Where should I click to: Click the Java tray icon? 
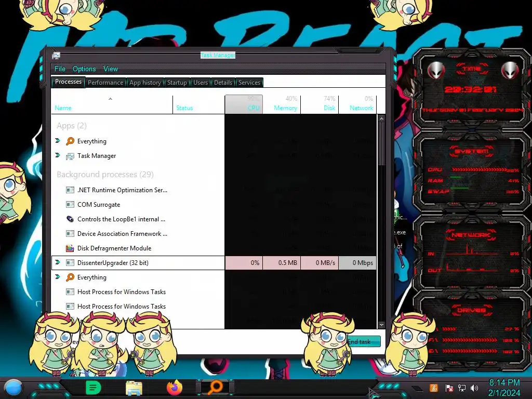coord(434,388)
